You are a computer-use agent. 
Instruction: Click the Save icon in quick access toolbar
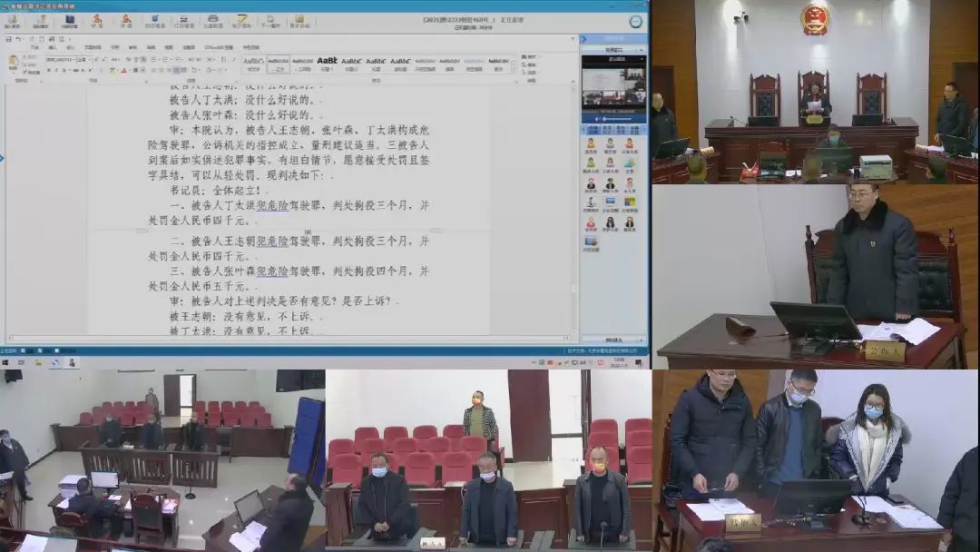point(8,38)
